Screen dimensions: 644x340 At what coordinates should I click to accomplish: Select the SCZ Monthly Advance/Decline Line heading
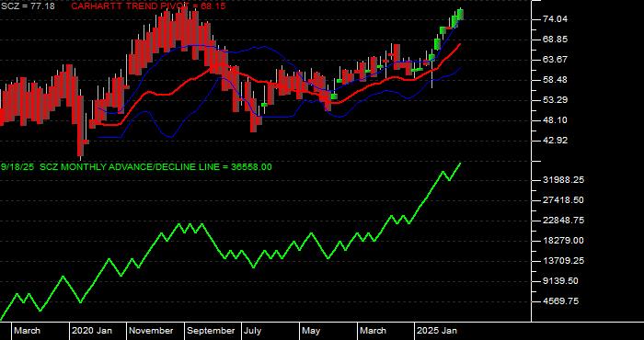[x=136, y=167]
